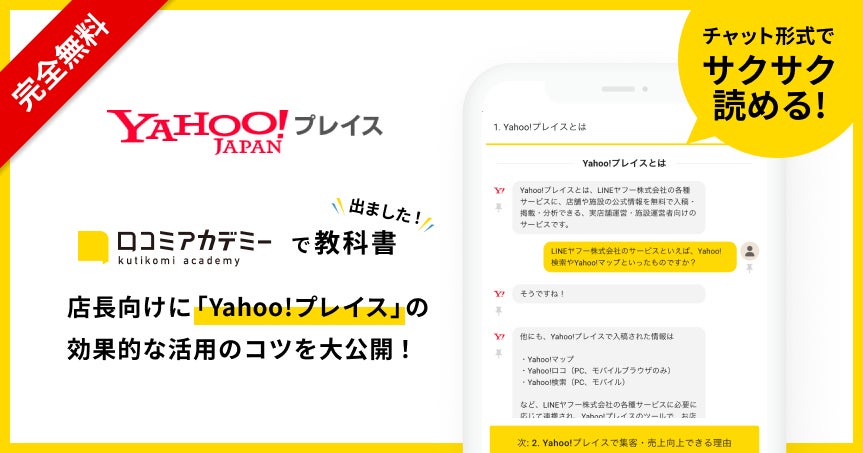The width and height of the screenshot is (863, 453).
Task: Click the yellow speech bubble icon beside 口コミアカデミー
Action: (x=93, y=247)
